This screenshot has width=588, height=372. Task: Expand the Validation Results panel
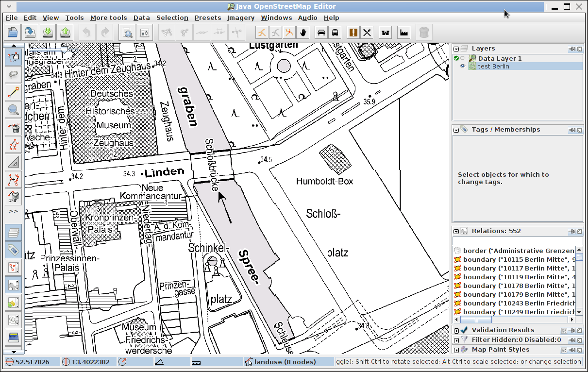pyautogui.click(x=456, y=330)
